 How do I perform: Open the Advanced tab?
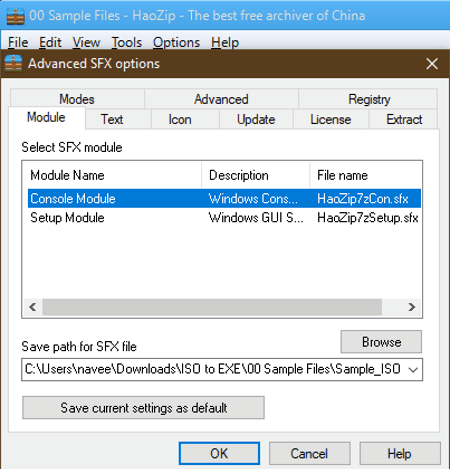(221, 99)
